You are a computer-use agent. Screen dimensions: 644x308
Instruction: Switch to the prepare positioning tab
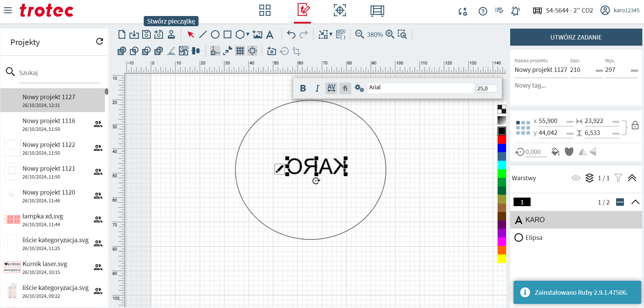pos(340,10)
